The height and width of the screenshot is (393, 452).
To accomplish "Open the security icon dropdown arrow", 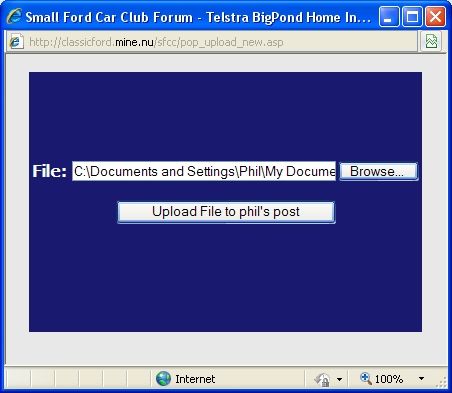I will click(339, 379).
